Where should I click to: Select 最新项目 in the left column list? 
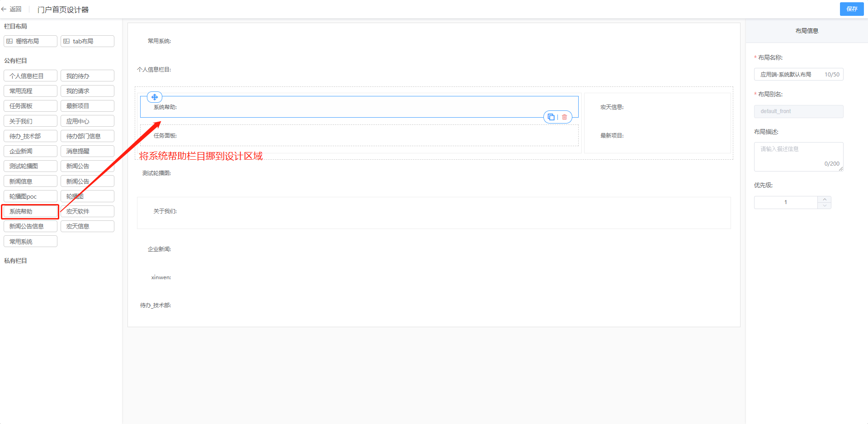pyautogui.click(x=87, y=106)
